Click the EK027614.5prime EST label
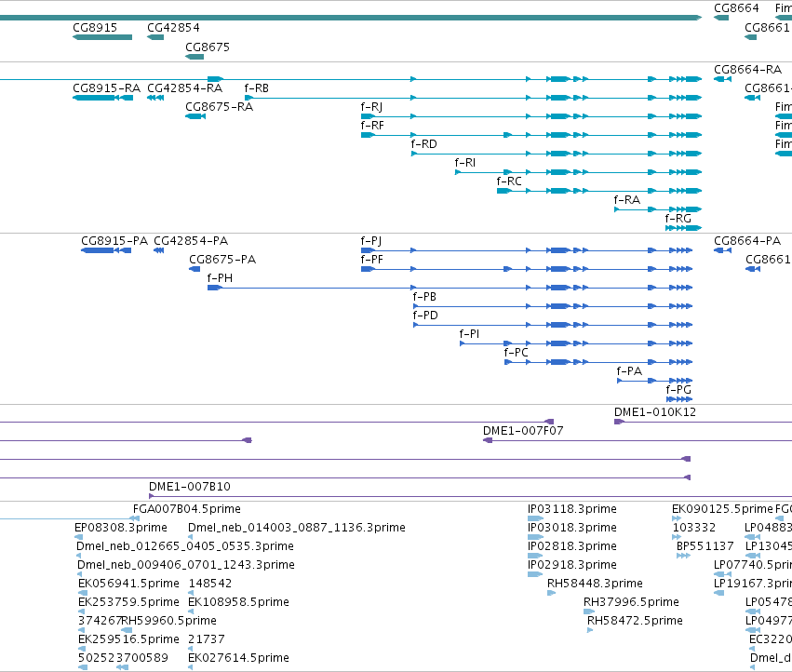 [x=238, y=658]
